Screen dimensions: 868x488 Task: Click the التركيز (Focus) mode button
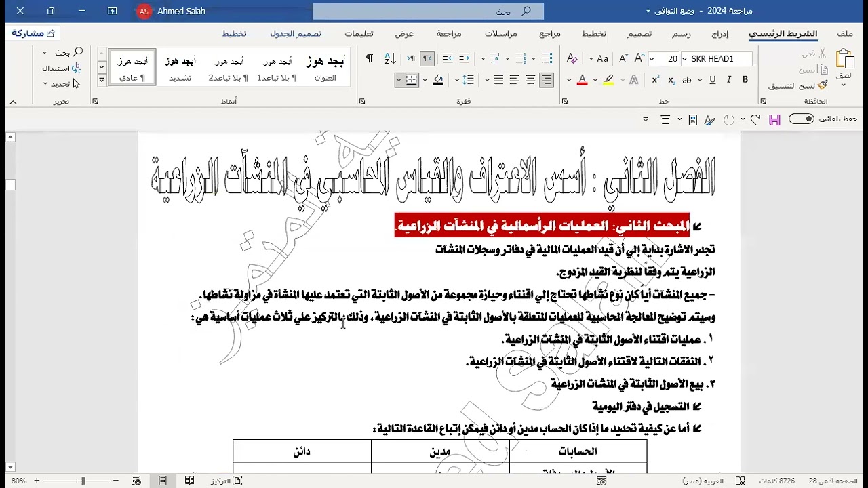(226, 481)
